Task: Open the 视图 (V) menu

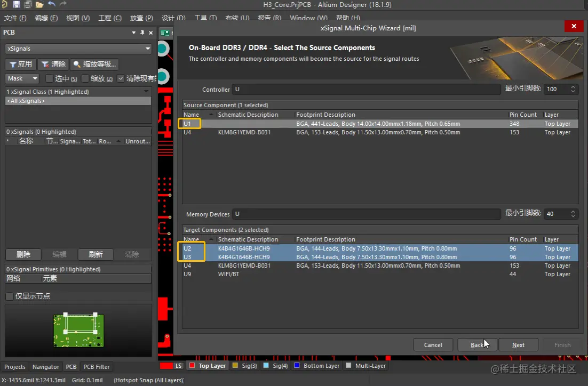Action: (77, 18)
